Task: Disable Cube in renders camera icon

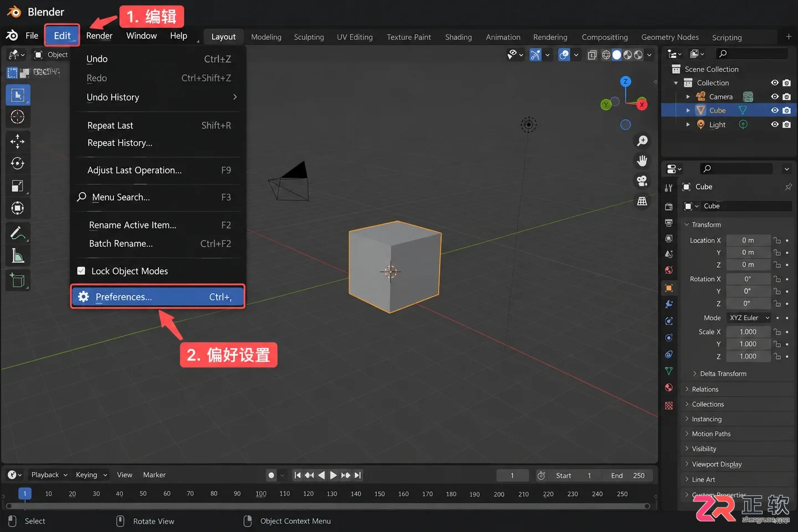Action: 787,110
